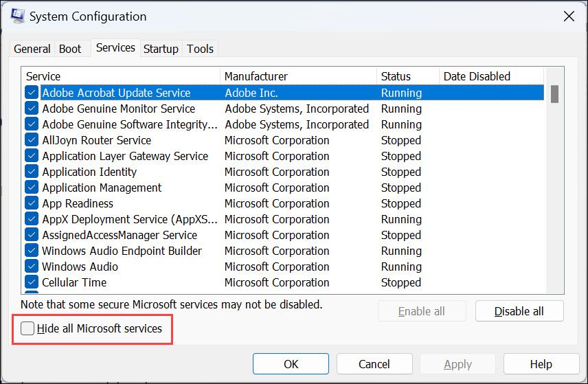This screenshot has height=384, width=588.
Task: Click the Enable all button
Action: pyautogui.click(x=422, y=311)
